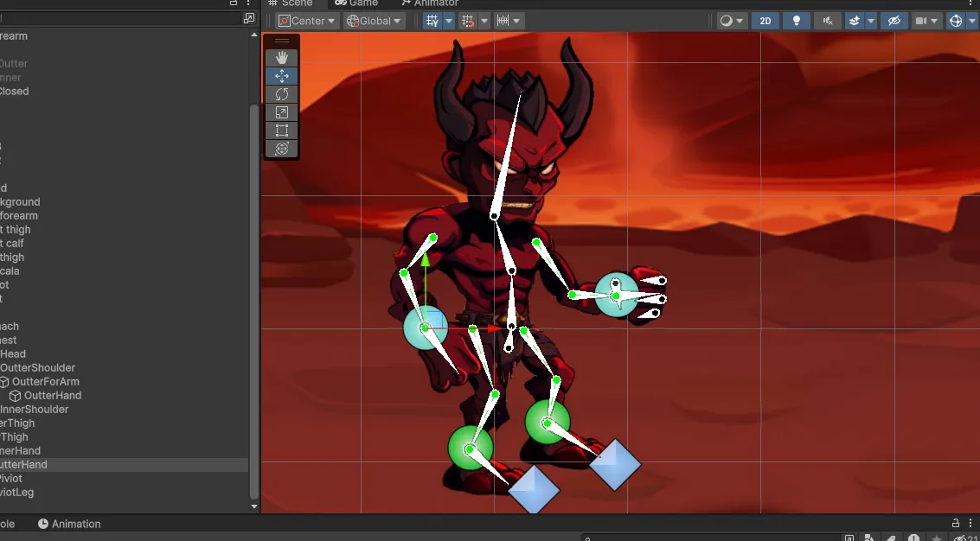Select the Transform tool
This screenshot has height=541, width=980.
282,149
